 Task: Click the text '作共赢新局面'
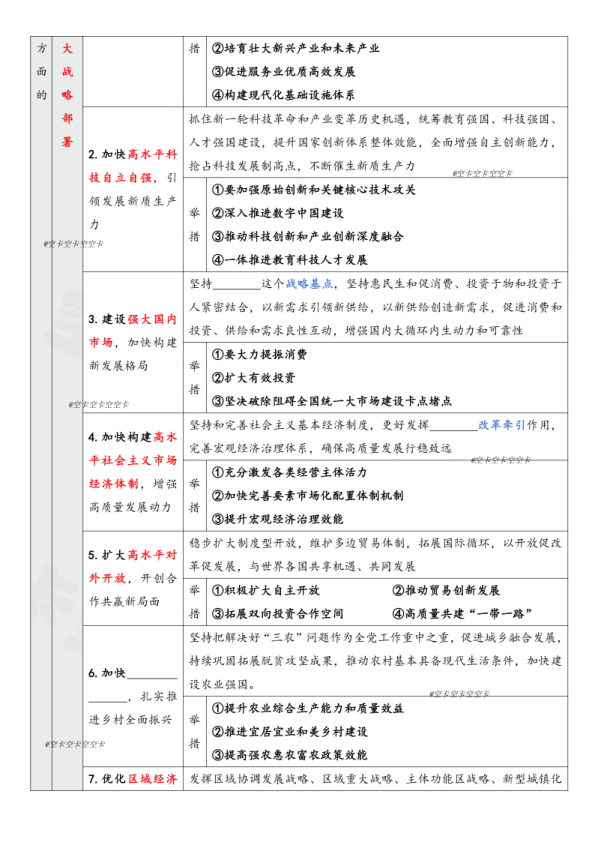click(x=125, y=602)
